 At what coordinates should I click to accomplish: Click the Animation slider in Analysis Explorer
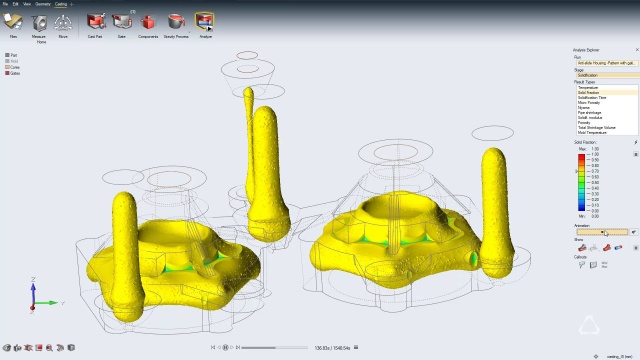[602, 232]
